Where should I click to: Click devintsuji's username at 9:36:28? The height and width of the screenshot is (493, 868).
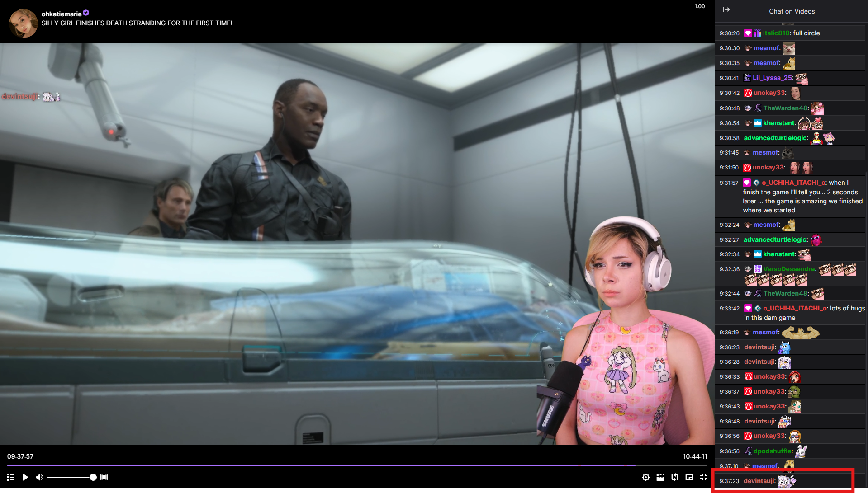pyautogui.click(x=759, y=362)
